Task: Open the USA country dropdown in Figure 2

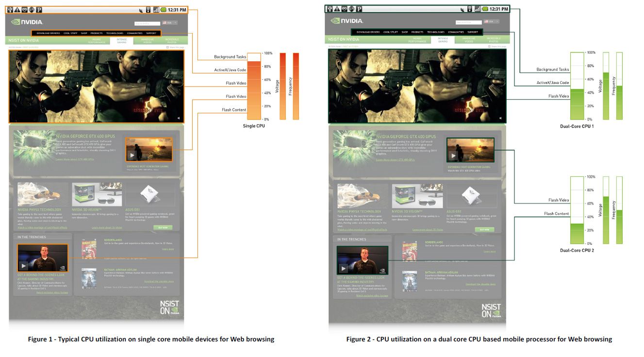Action: click(x=491, y=21)
